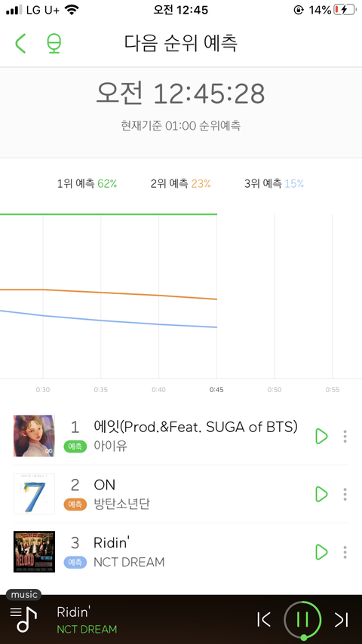Open more options for Ridin' track
The height and width of the screenshot is (644, 362).
[x=345, y=552]
